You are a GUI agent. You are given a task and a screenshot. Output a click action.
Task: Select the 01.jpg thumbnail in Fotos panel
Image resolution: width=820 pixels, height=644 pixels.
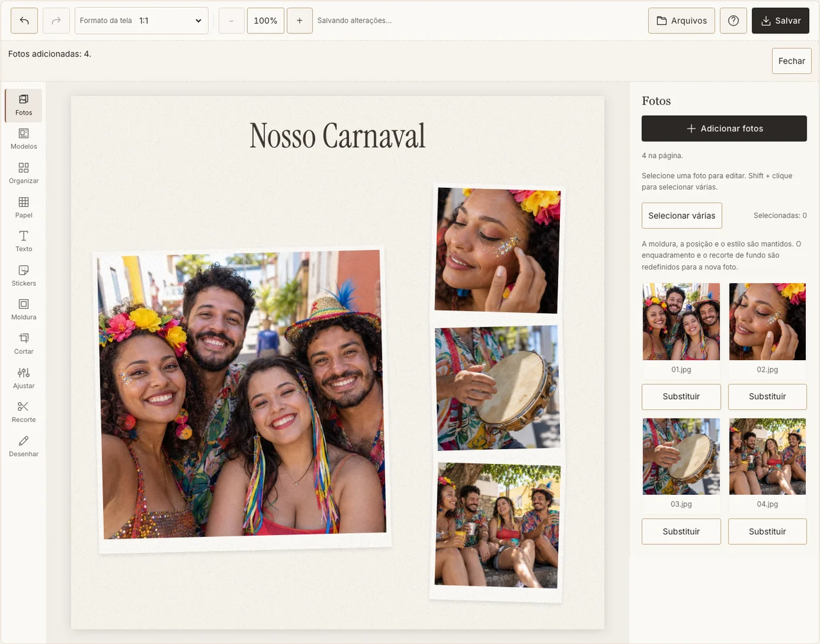(681, 322)
